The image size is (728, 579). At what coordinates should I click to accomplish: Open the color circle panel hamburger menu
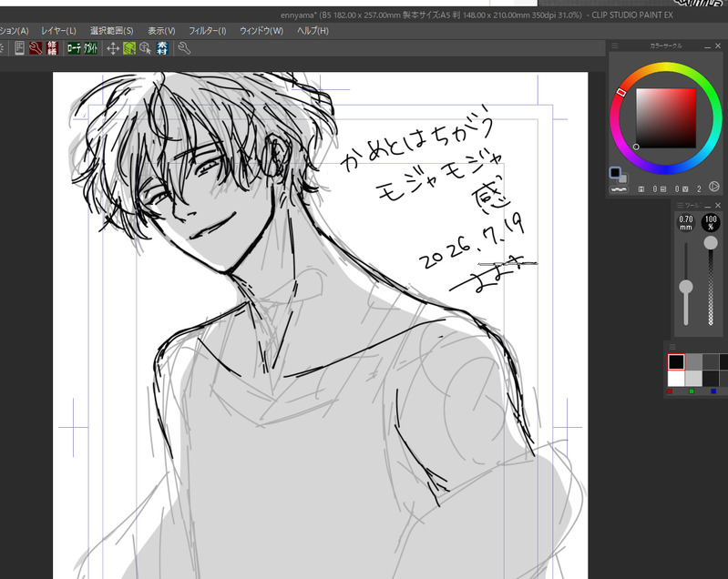coord(615,46)
